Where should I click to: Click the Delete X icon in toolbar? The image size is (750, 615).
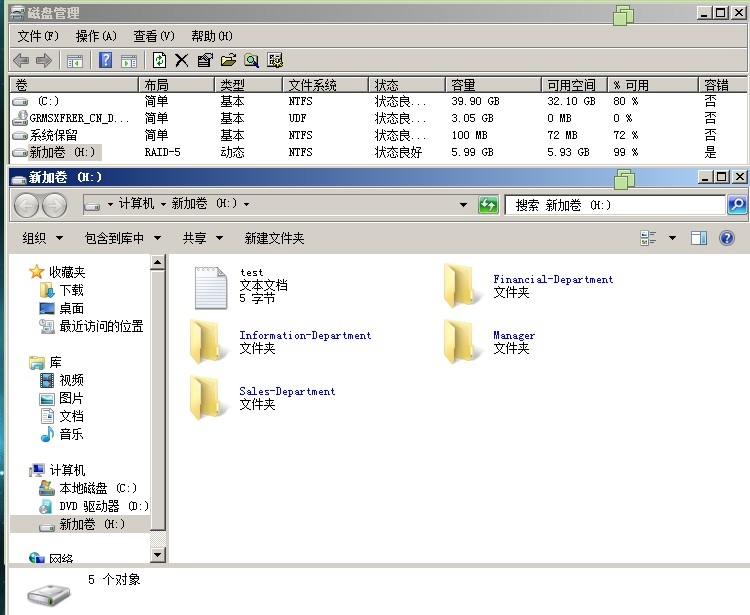[x=181, y=60]
